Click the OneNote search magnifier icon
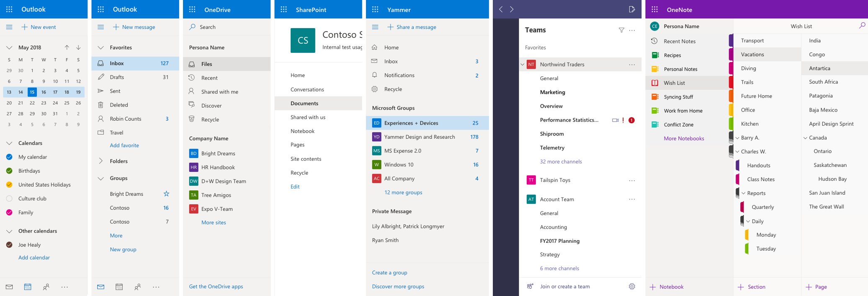Viewport: 868px width, 296px height. pos(862,26)
